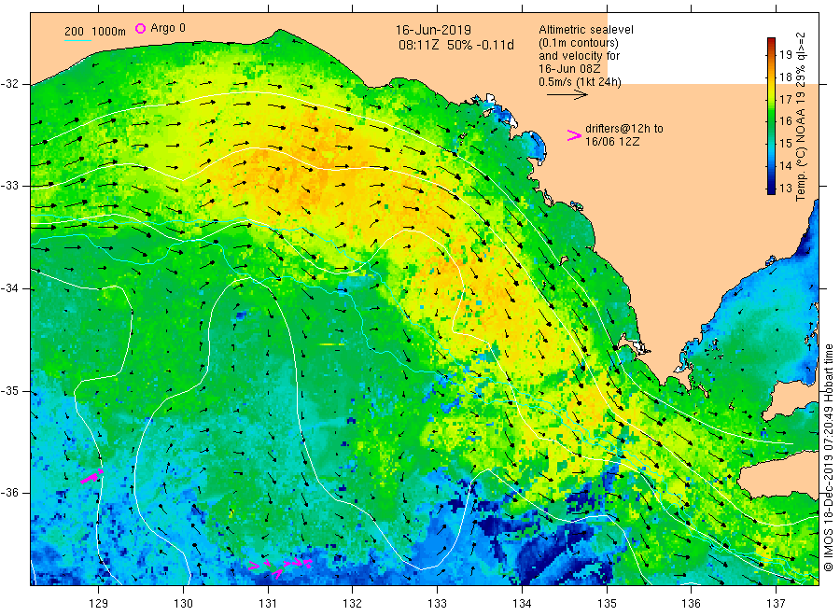
Task: Click the -32 latitude axis label
Action: (x=9, y=84)
